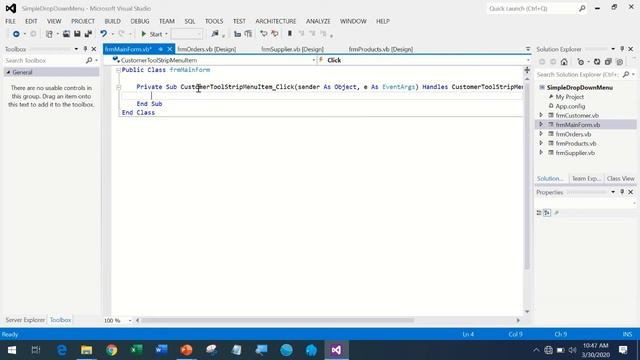Click in the Search Toolbox field
The image size is (640, 360).
(x=45, y=60)
